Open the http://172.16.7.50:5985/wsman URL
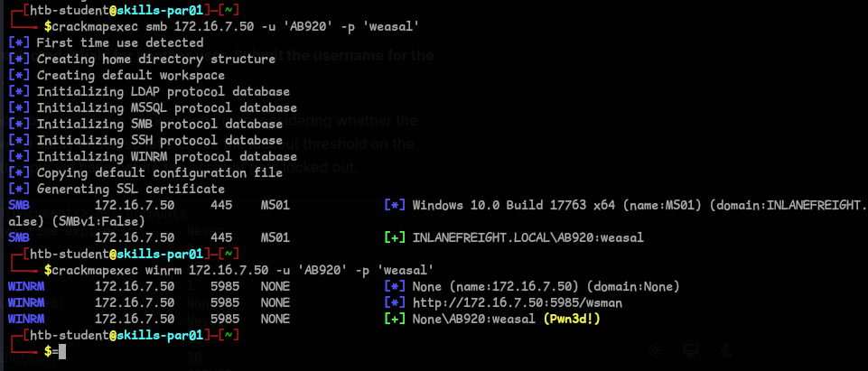This screenshot has height=371, width=868. point(506,302)
